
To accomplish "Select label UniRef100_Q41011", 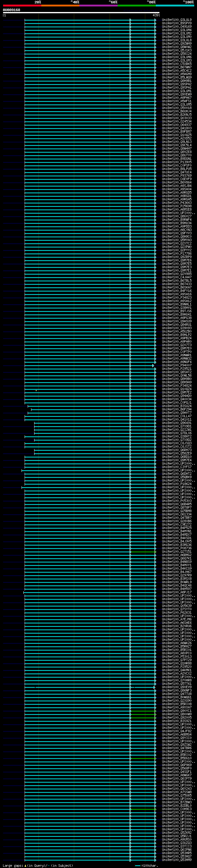I will click(176, 419).
